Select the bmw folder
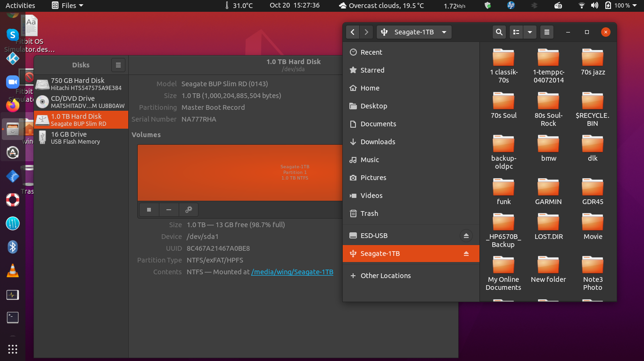 tap(548, 148)
